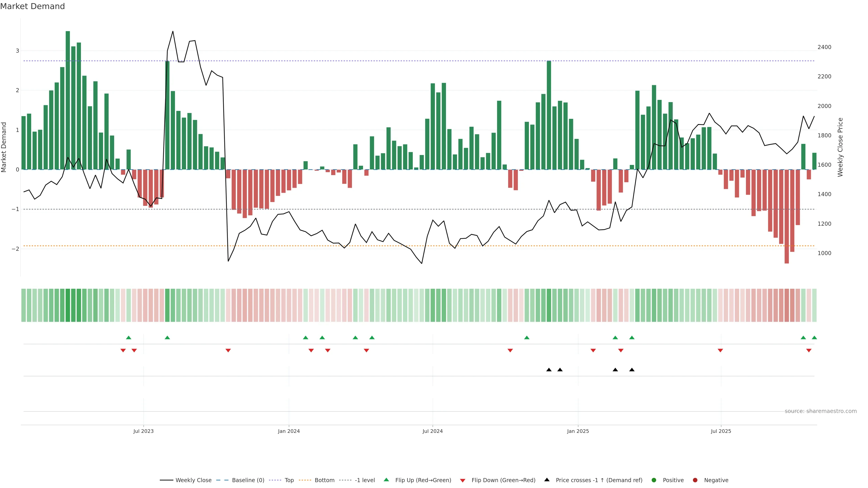Viewport: 868px width, 488px height.
Task: Click the Negative red circle legend
Action: coord(695,480)
